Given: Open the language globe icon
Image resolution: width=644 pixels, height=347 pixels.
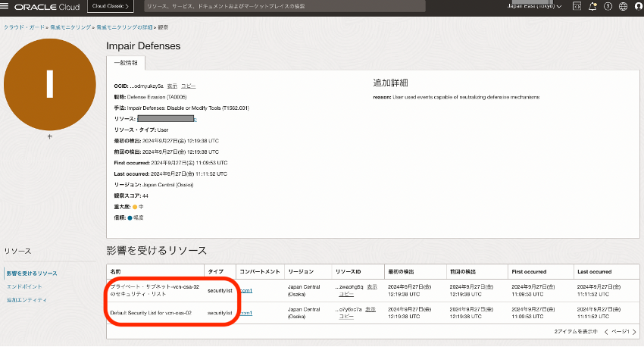Looking at the screenshot, I should [623, 6].
